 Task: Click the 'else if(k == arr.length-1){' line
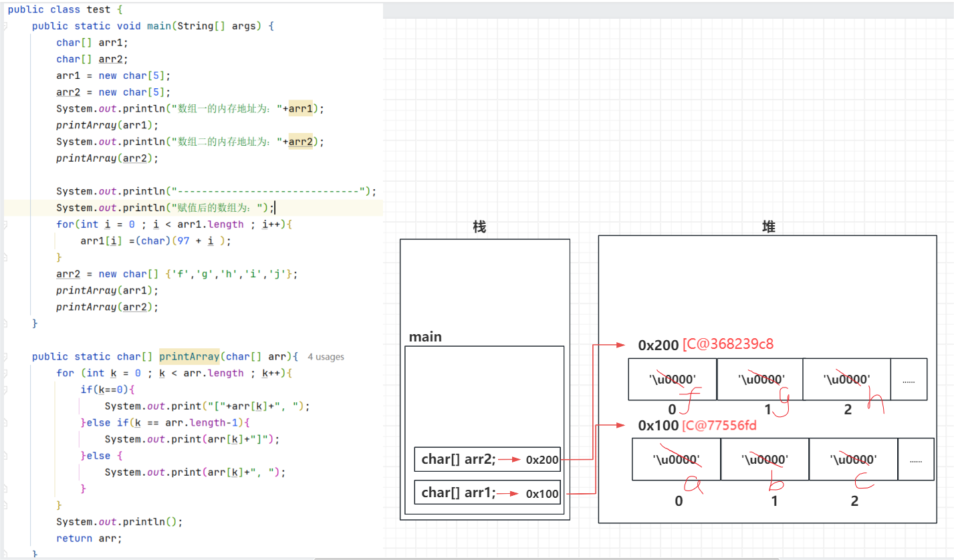[165, 422]
